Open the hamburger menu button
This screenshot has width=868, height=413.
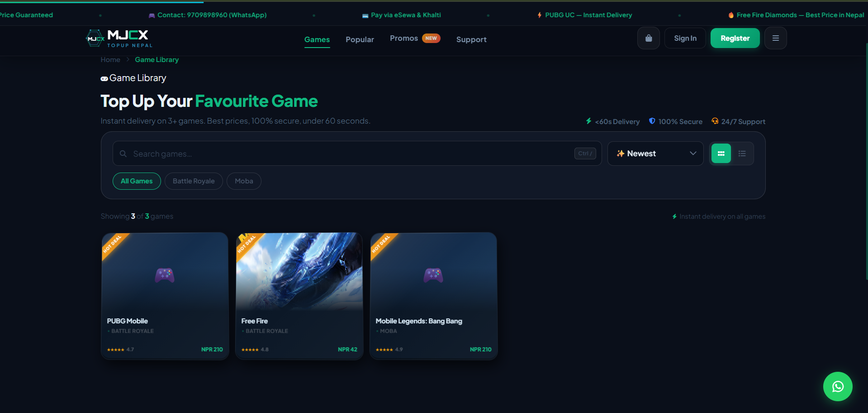tap(775, 38)
